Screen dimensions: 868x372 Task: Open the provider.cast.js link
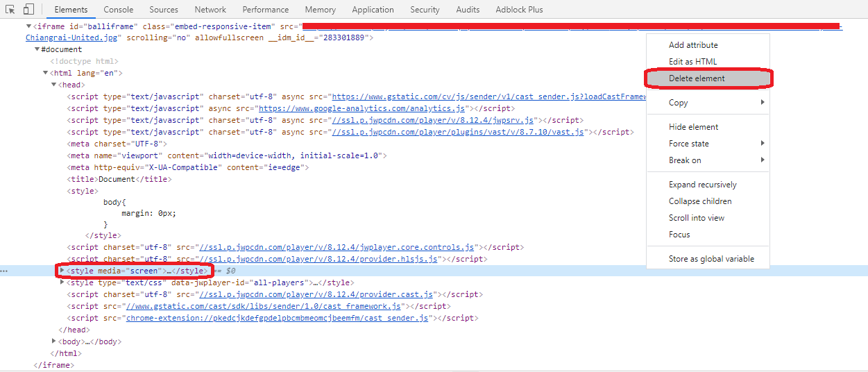coord(316,294)
